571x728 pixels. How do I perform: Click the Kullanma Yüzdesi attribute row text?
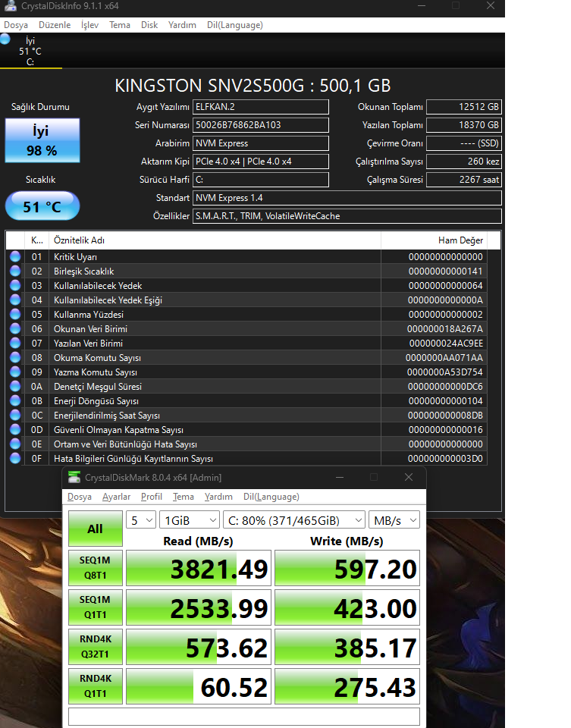coord(89,314)
